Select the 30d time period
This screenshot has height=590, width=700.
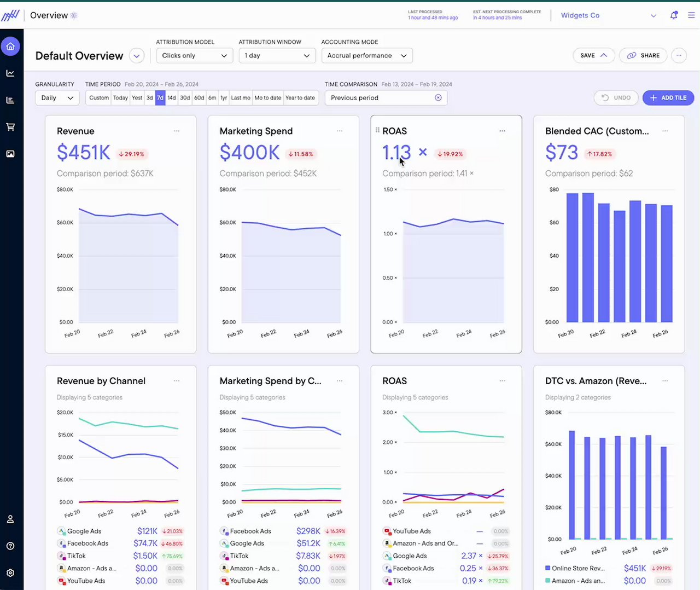pos(185,98)
